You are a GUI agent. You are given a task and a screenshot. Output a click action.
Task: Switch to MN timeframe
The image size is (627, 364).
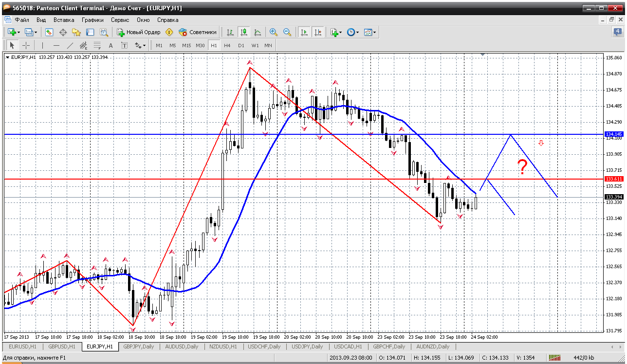[x=268, y=45]
